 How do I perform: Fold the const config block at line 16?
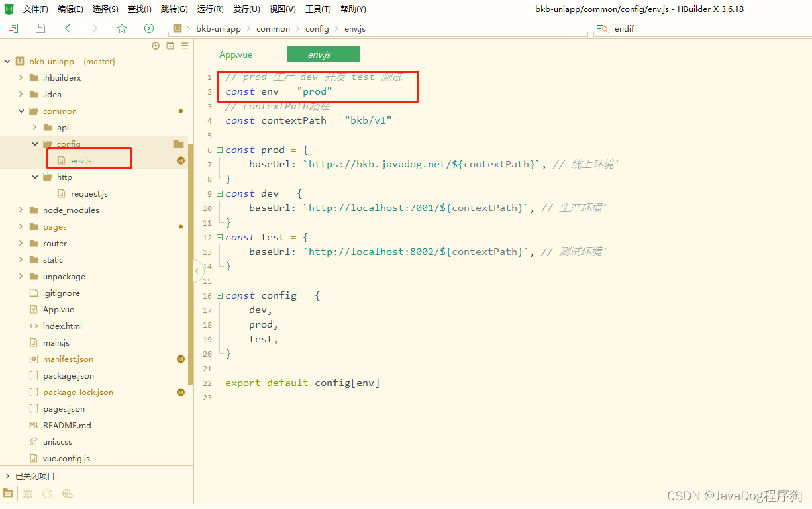220,296
